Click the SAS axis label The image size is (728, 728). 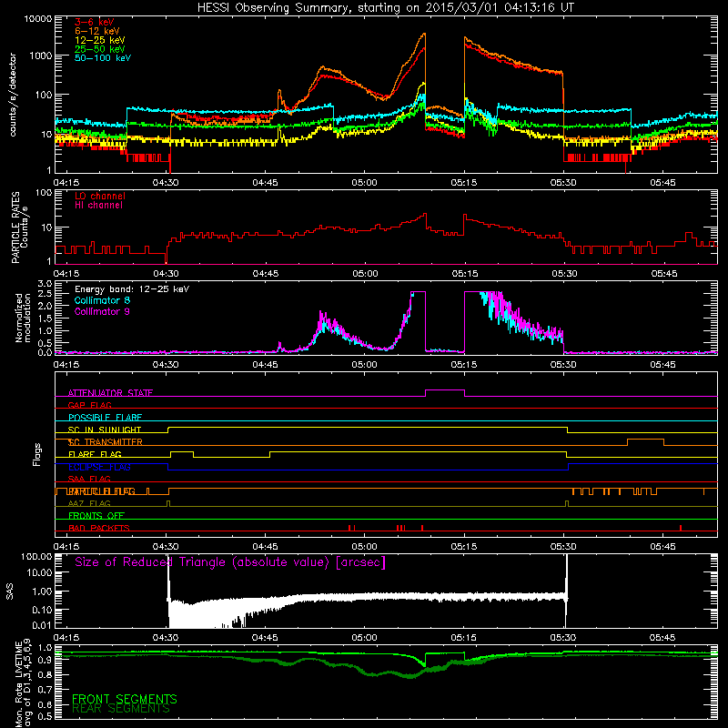pos(10,591)
